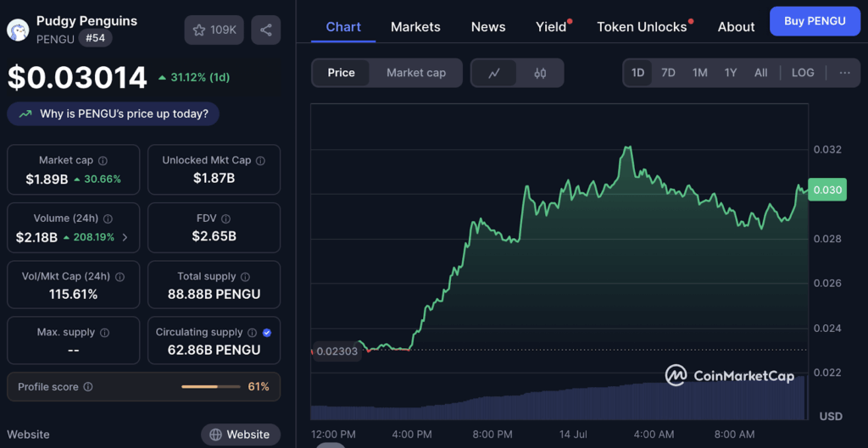Toggle the LOG scale option

point(802,73)
